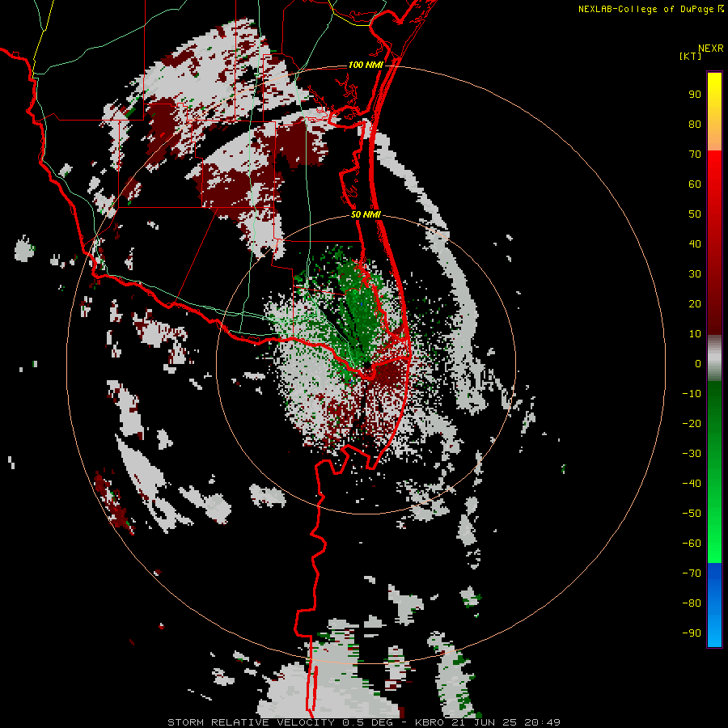Click the 70 value on the velocity scale
Viewport: 728px width, 728px height.
point(695,154)
